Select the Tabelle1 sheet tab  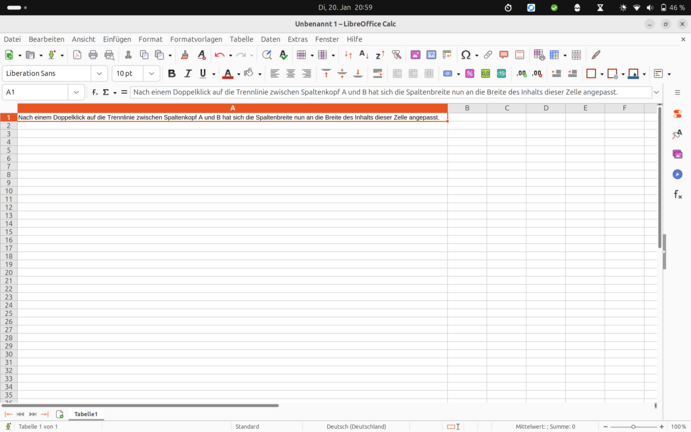tap(86, 414)
